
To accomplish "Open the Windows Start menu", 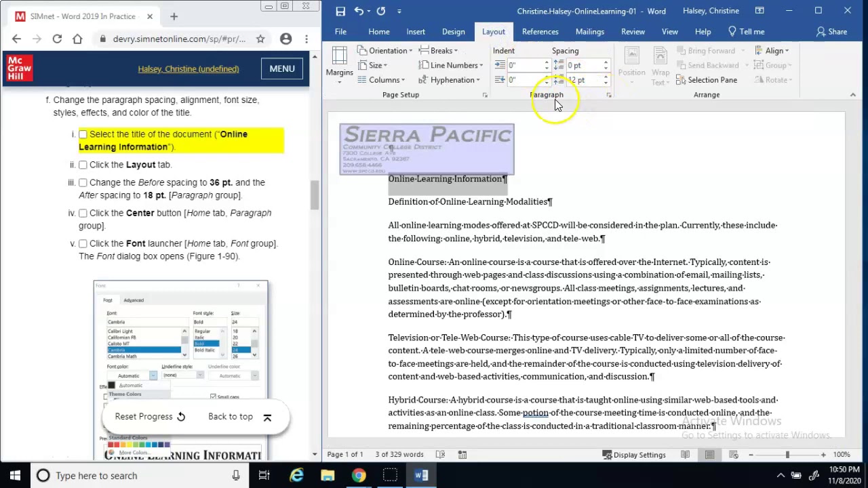I will click(15, 476).
